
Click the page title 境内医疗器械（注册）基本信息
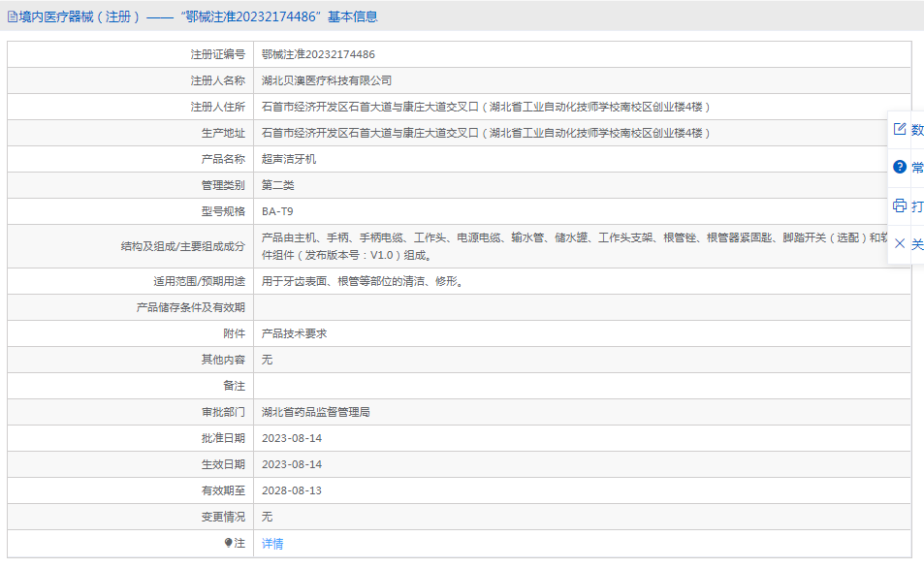click(199, 17)
